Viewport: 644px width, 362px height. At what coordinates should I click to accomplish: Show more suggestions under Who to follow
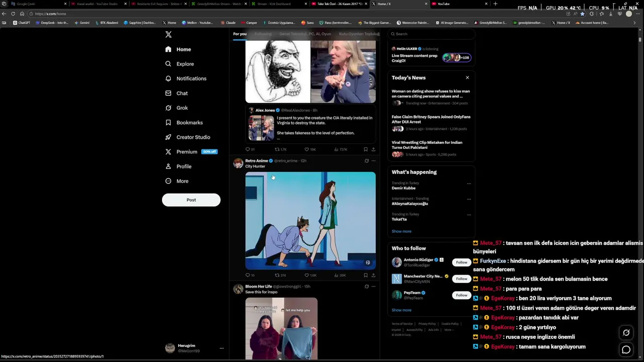401,310
